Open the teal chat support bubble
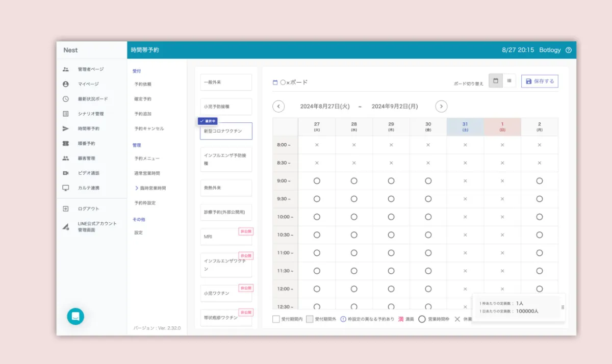 [x=75, y=316]
